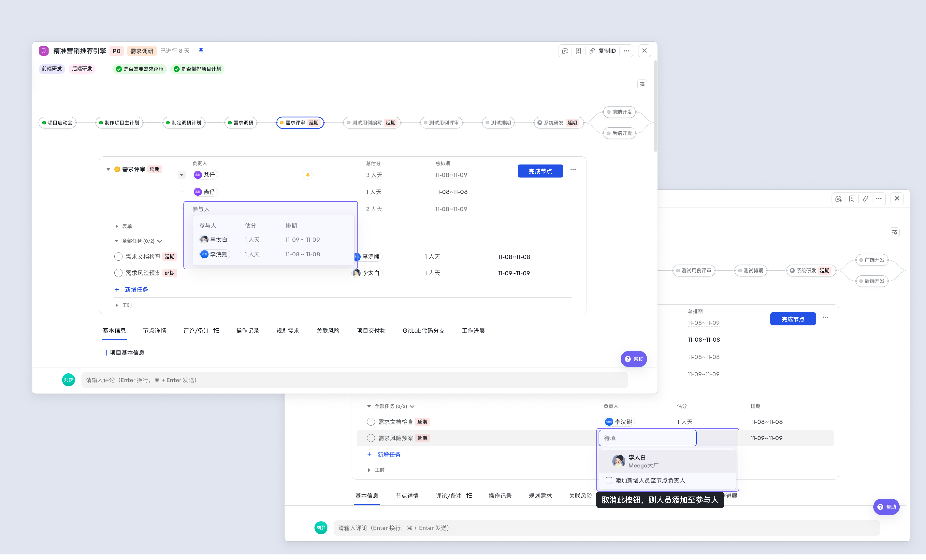The width and height of the screenshot is (926, 560).
Task: Open the 操作记录 tab in front window
Action: click(x=248, y=331)
